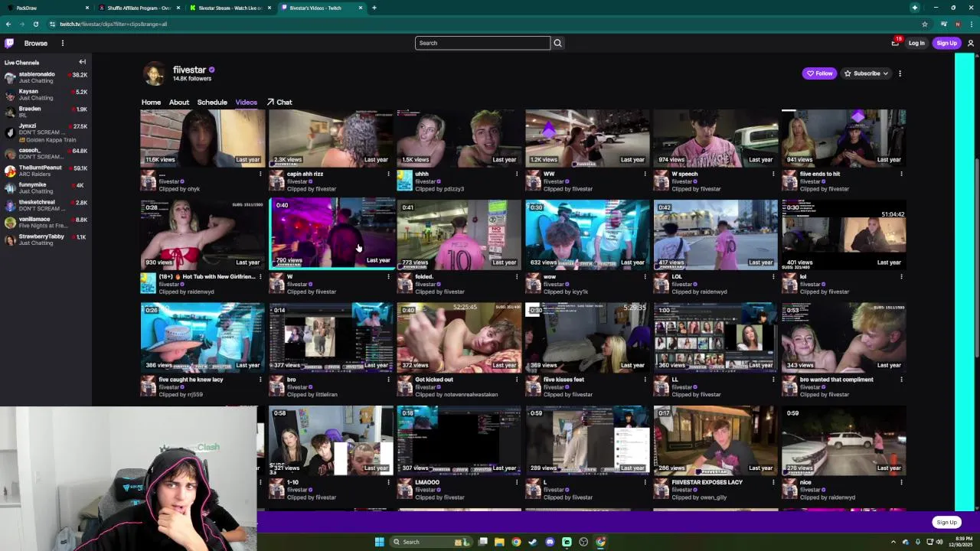Reload the page
The height and width of the screenshot is (551, 980).
tap(35, 24)
